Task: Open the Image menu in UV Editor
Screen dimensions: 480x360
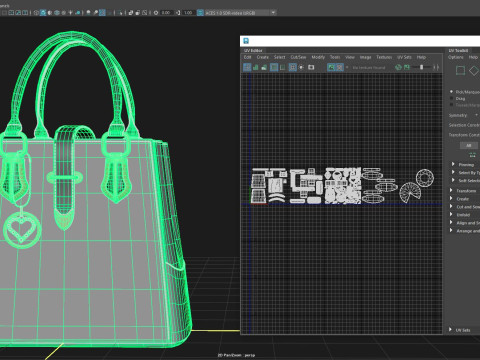Action: 365,57
